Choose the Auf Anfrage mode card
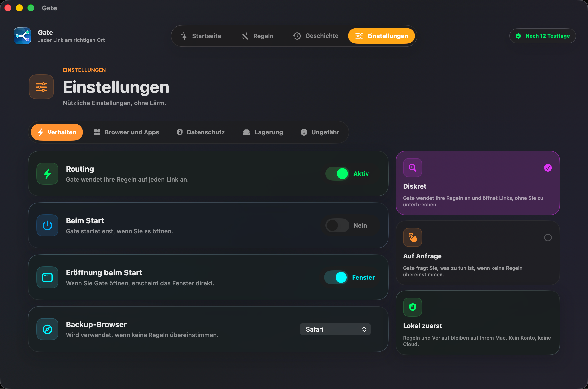 click(x=478, y=253)
